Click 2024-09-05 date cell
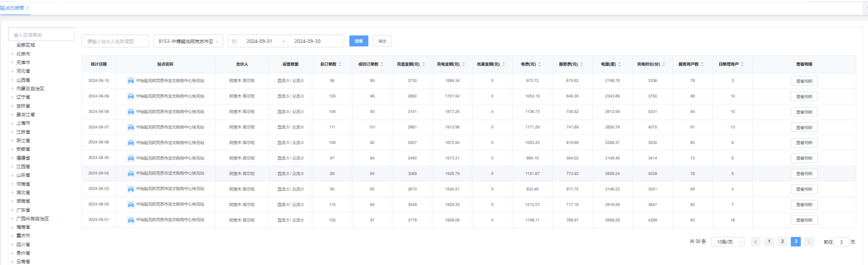868x265 pixels. (98, 158)
